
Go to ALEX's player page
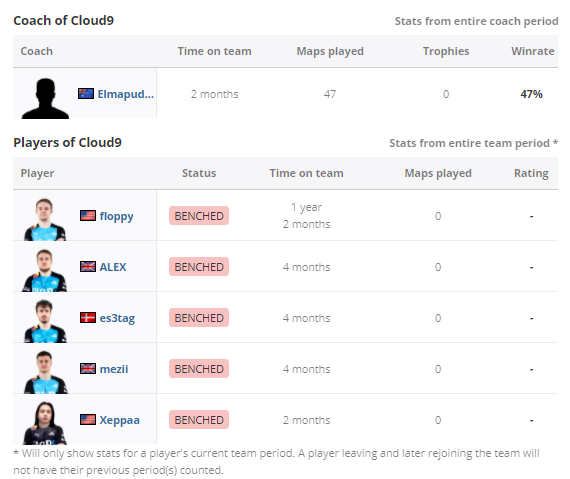click(113, 267)
